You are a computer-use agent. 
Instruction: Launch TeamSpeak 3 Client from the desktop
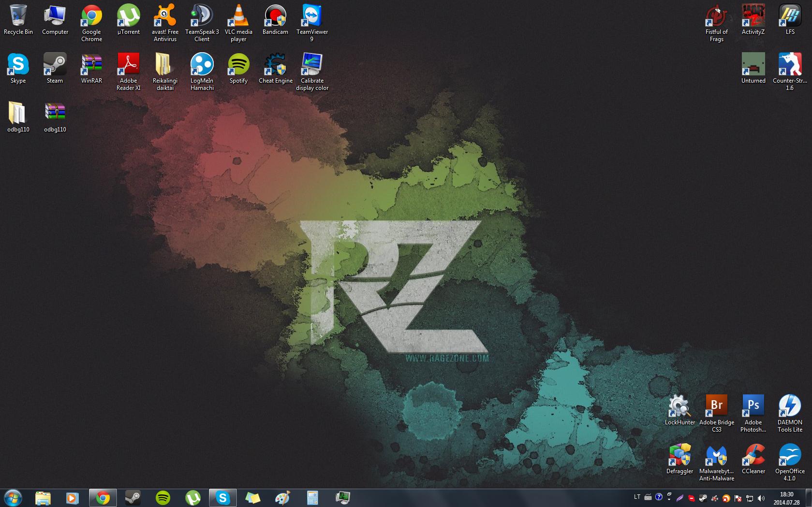[x=202, y=16]
